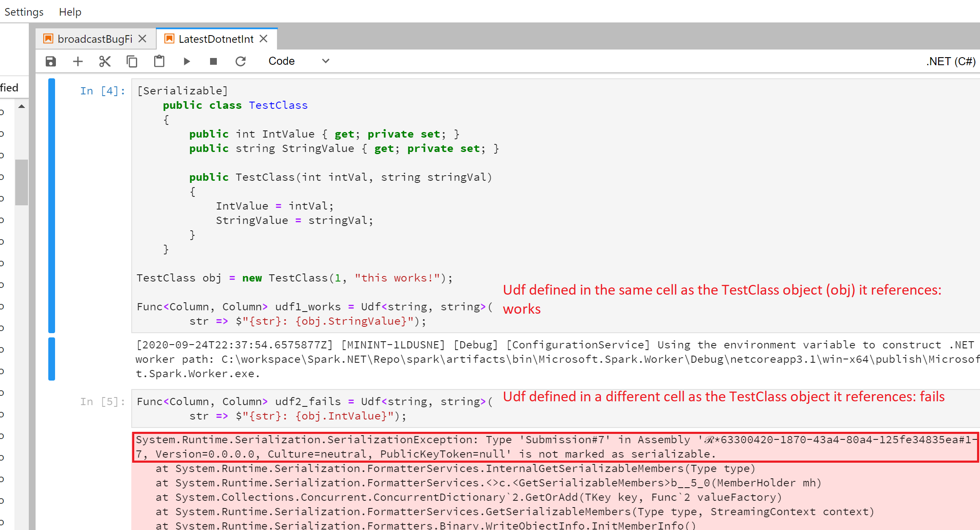Click the notebook icon on LatestDotnetInt tab

coord(169,39)
